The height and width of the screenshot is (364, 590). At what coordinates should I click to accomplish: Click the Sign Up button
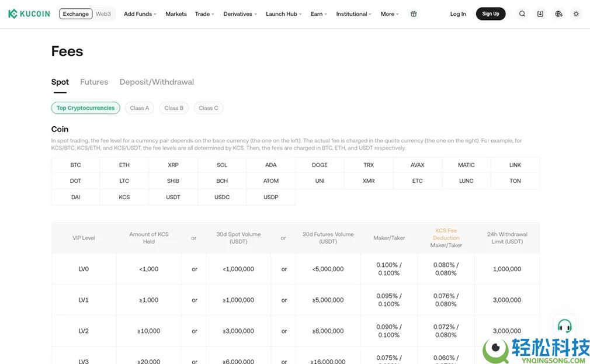click(491, 14)
